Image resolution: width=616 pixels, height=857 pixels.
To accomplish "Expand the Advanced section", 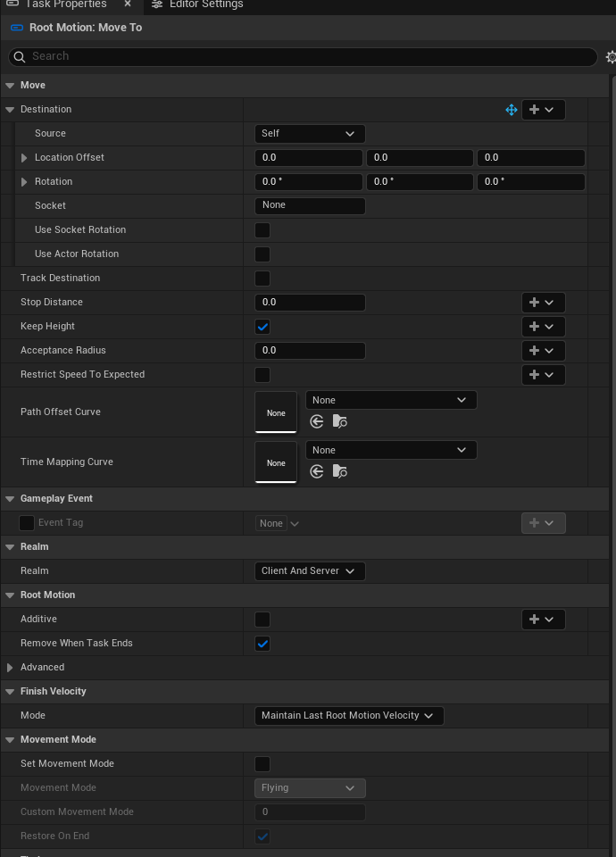I will click(10, 668).
